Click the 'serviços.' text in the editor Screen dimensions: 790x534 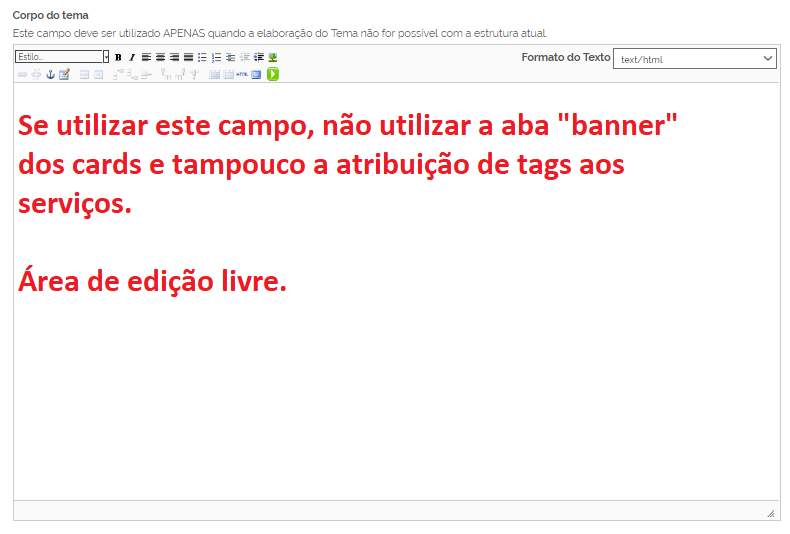[x=75, y=204]
